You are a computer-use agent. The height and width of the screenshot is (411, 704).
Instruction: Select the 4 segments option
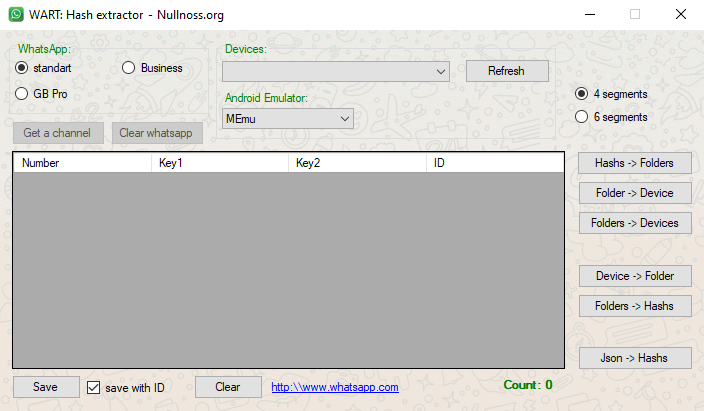pos(582,94)
